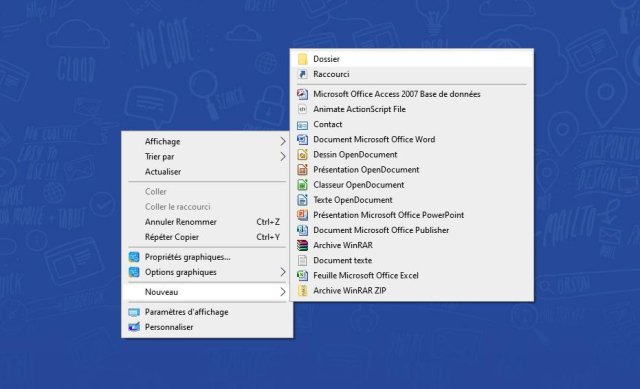
Task: Click the greyed-out Coller entry
Action: coord(207,192)
